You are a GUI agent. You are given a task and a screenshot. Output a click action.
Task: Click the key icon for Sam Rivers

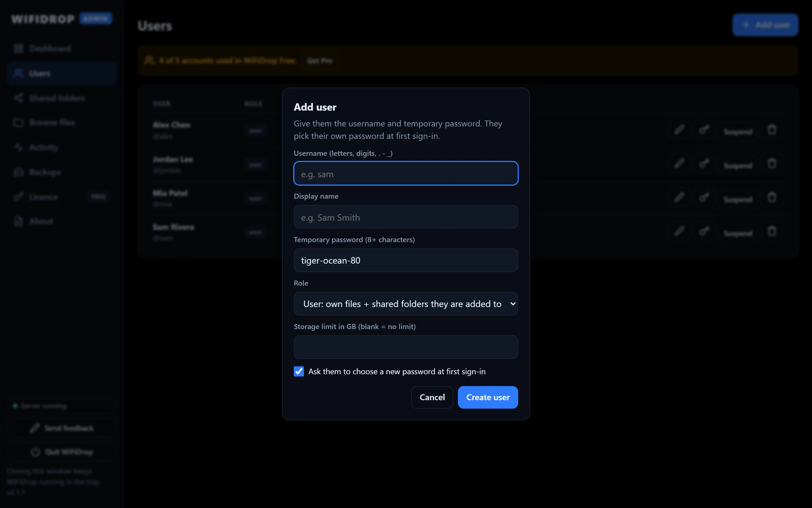point(704,231)
